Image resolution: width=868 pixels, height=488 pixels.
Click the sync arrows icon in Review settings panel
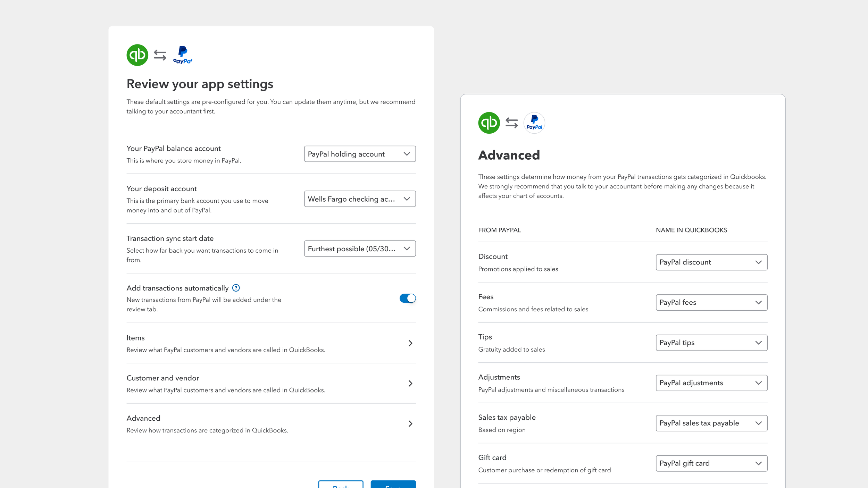click(160, 55)
